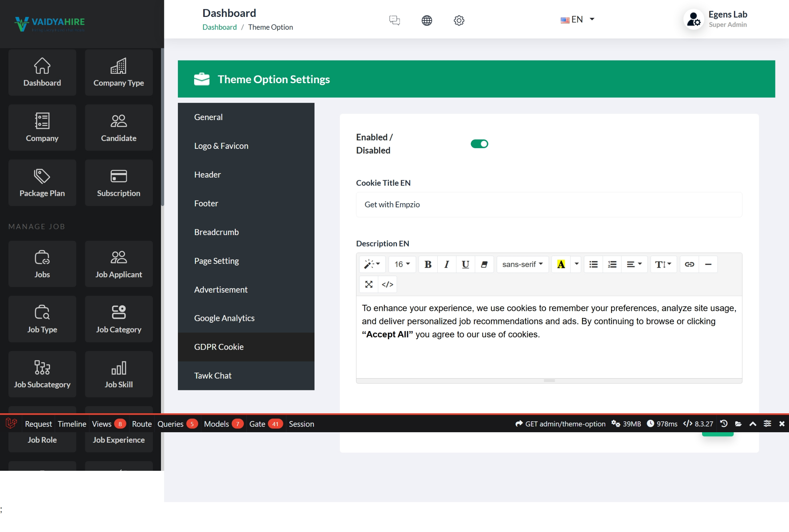Click the fullscreen expand editor icon
The width and height of the screenshot is (789, 532).
pyautogui.click(x=369, y=284)
